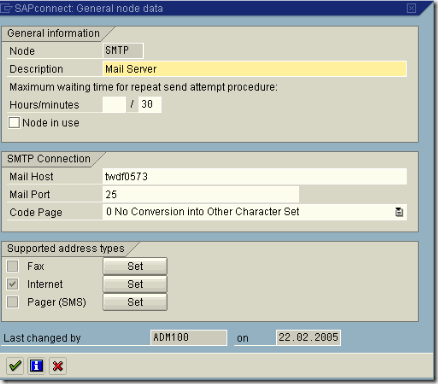The width and height of the screenshot is (438, 384).
Task: Click the General information group header
Action: click(x=53, y=33)
